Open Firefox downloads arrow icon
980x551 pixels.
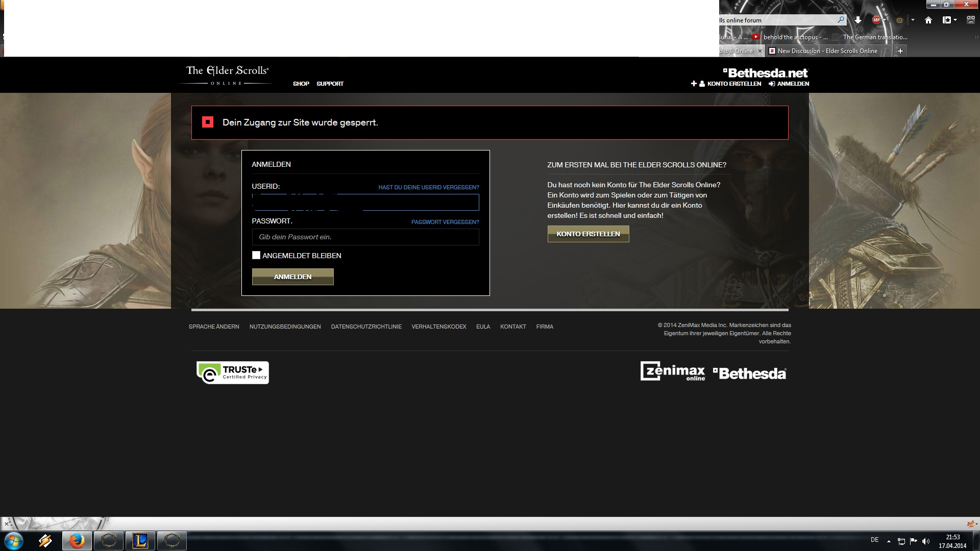click(x=858, y=20)
